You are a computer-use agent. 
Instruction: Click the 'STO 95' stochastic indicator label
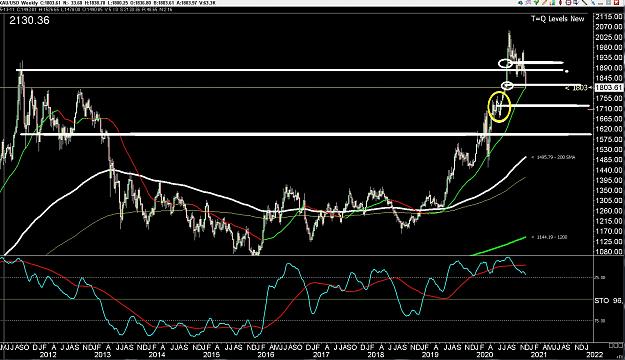tap(608, 301)
